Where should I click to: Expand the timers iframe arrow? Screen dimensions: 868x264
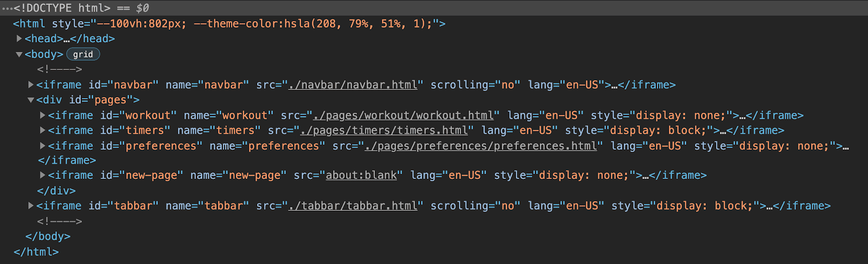pos(42,130)
